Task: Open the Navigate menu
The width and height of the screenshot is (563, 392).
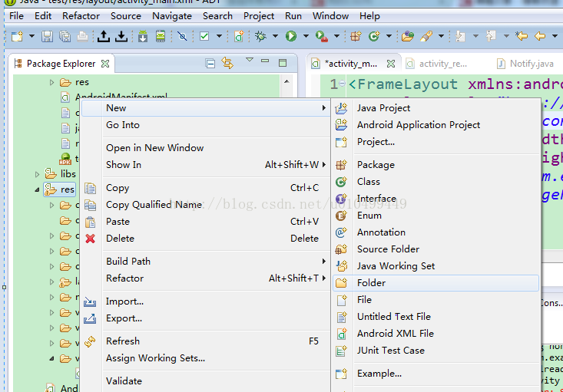Action: [x=171, y=16]
